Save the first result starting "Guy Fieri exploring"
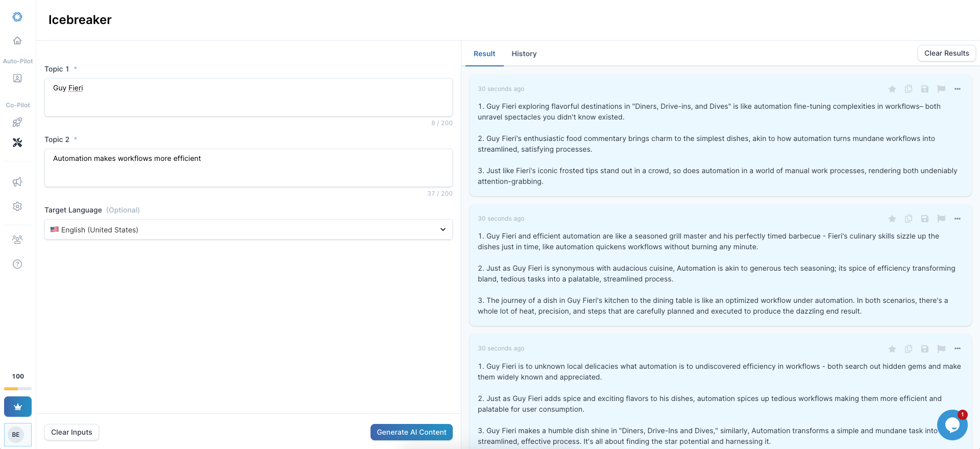980x449 pixels. [x=925, y=89]
